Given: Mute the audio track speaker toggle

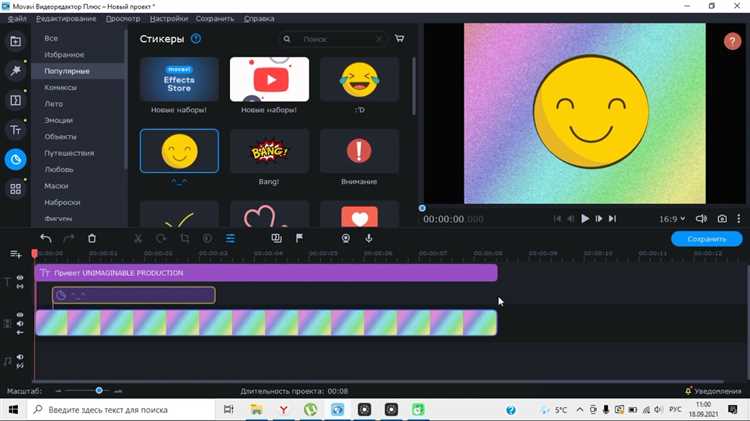Looking at the screenshot, I should pyautogui.click(x=20, y=356).
